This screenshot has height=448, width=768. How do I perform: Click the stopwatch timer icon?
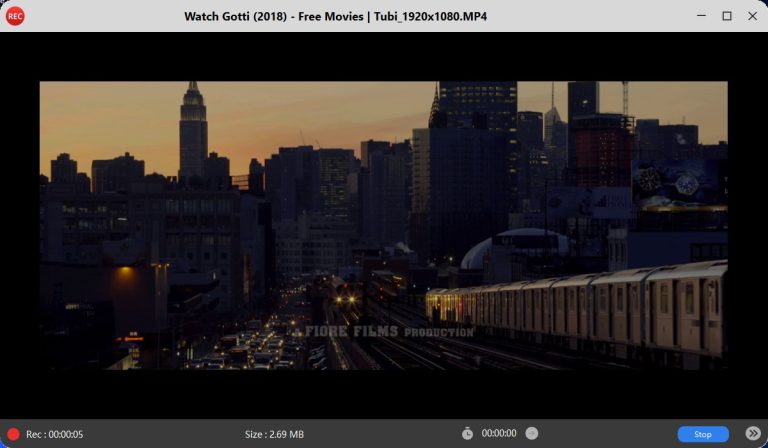tap(467, 434)
